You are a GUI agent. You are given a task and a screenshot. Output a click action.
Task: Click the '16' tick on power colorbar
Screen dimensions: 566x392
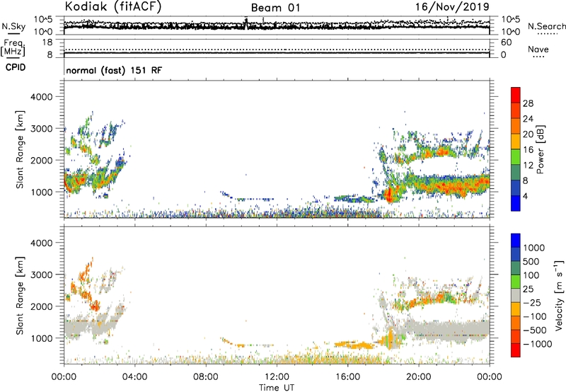(528, 150)
